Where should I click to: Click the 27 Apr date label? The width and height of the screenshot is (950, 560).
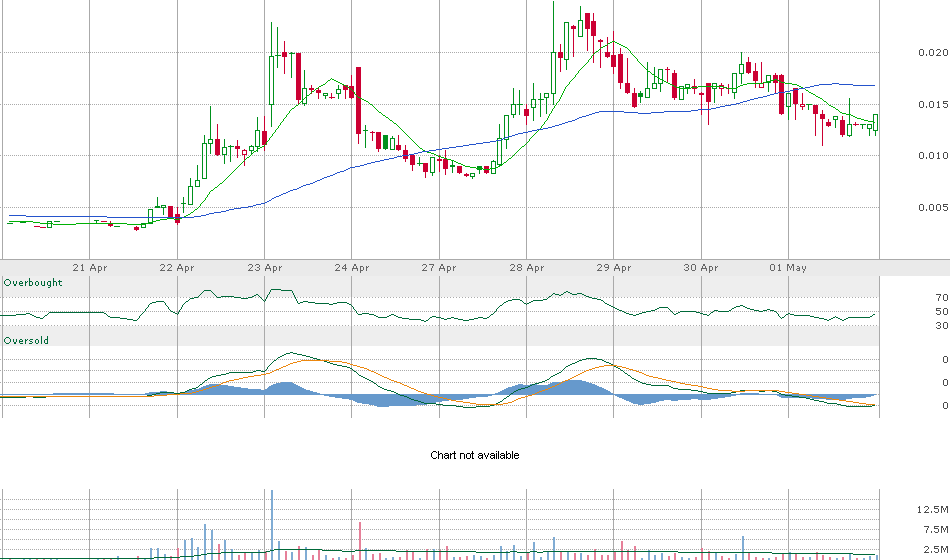[x=439, y=267]
